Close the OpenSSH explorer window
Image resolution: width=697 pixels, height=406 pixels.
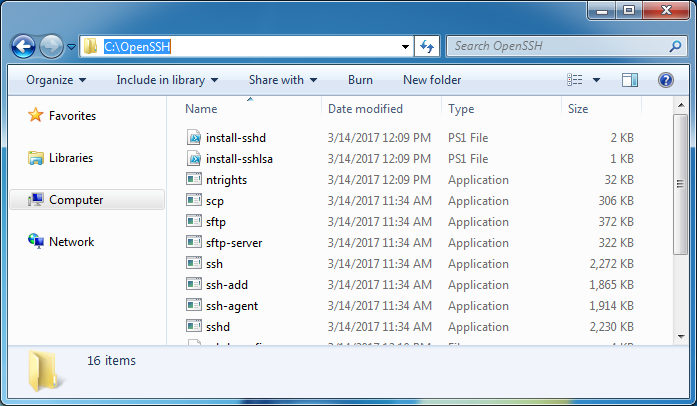[665, 11]
